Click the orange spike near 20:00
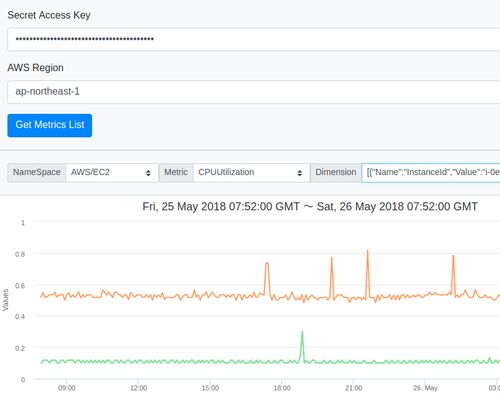This screenshot has height=399, width=500. click(332, 258)
